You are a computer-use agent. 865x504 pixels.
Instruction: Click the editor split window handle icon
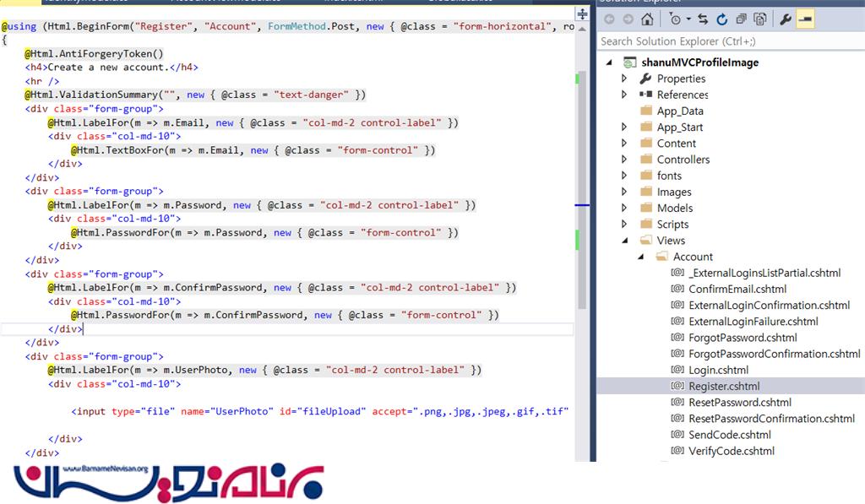click(x=582, y=14)
